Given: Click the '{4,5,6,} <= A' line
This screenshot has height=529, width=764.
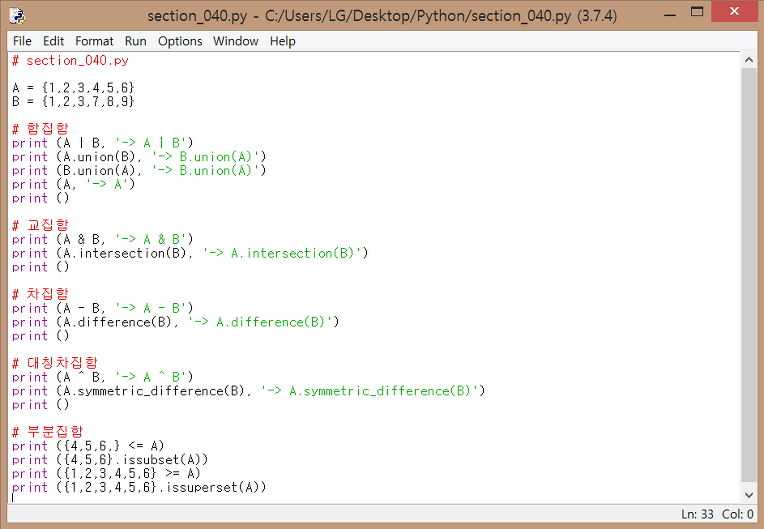Looking at the screenshot, I should click(x=88, y=446).
